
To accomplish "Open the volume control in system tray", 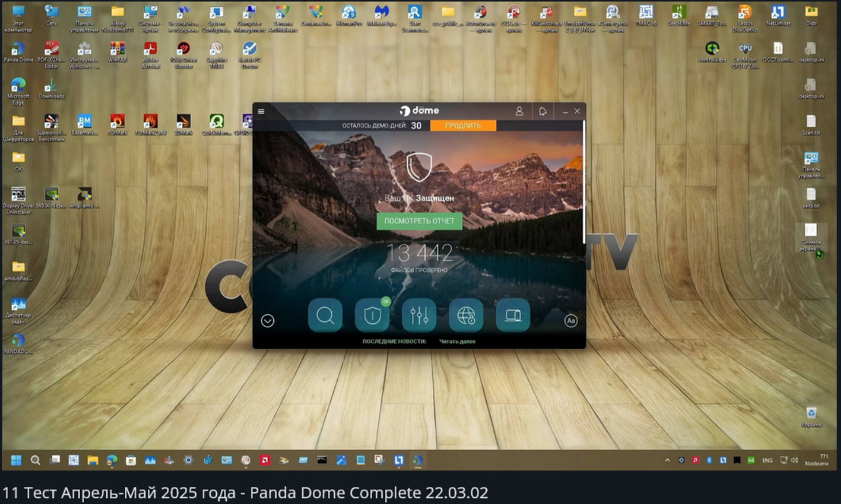I will (794, 460).
